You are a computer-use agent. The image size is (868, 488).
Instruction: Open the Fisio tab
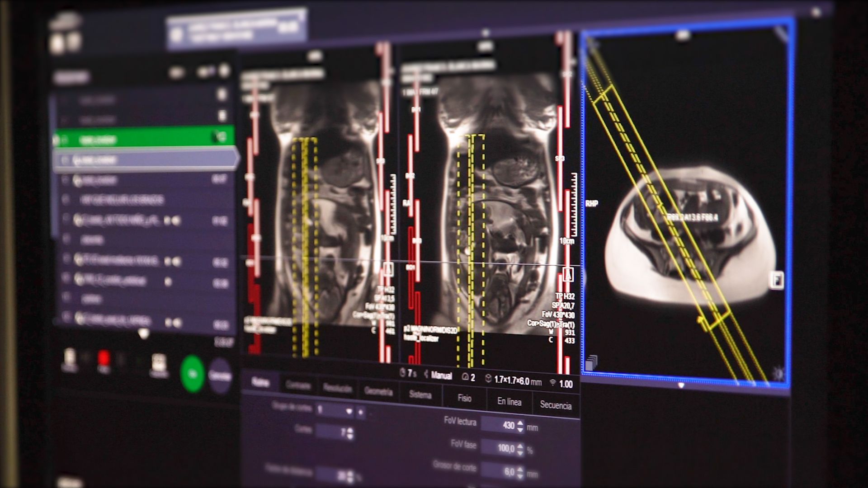464,398
